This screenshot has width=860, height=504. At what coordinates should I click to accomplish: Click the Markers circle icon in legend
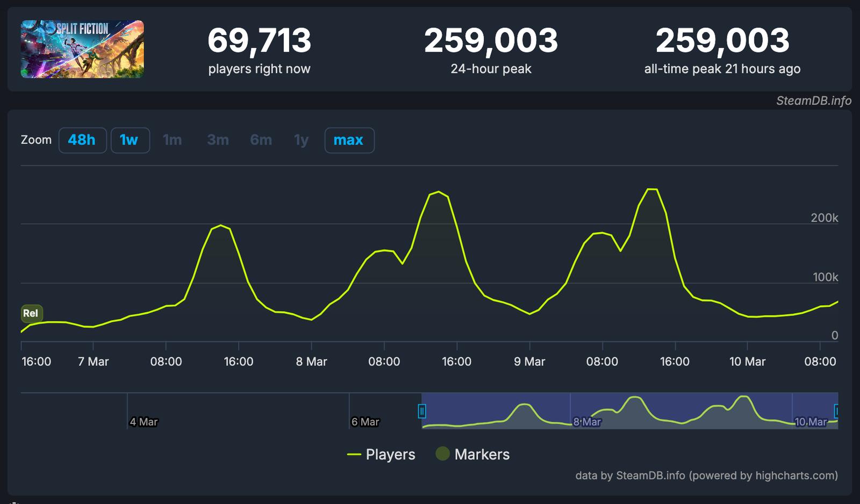click(x=442, y=455)
